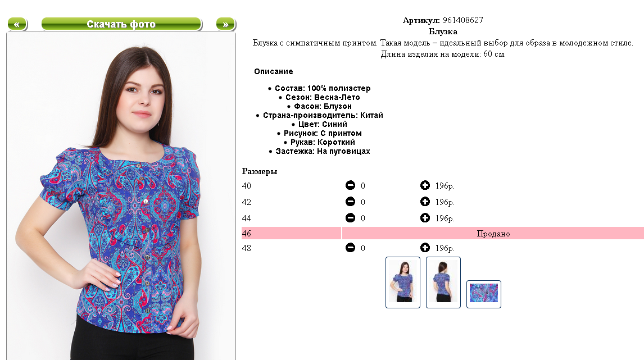
Task: Open the back view thumbnail
Action: 443,282
